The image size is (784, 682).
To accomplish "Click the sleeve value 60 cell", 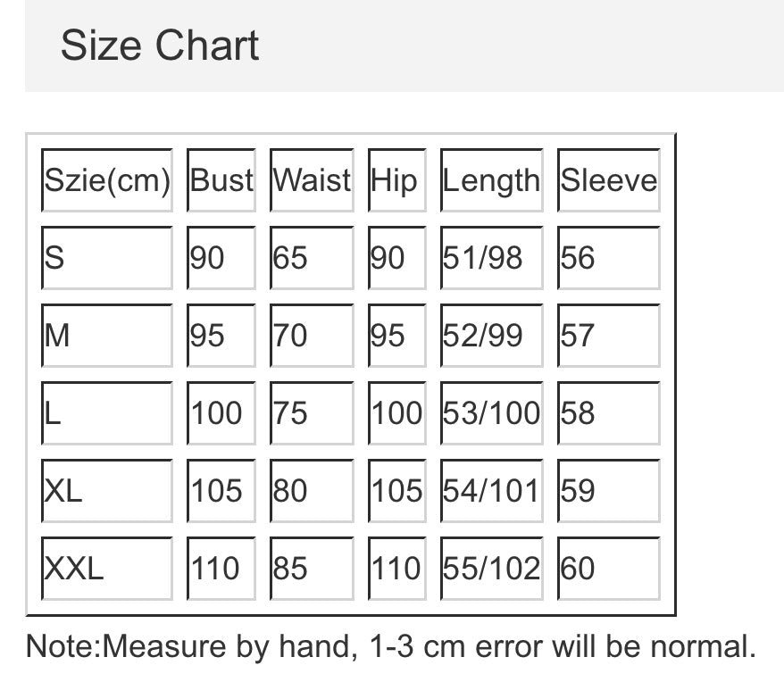I will click(x=609, y=568).
